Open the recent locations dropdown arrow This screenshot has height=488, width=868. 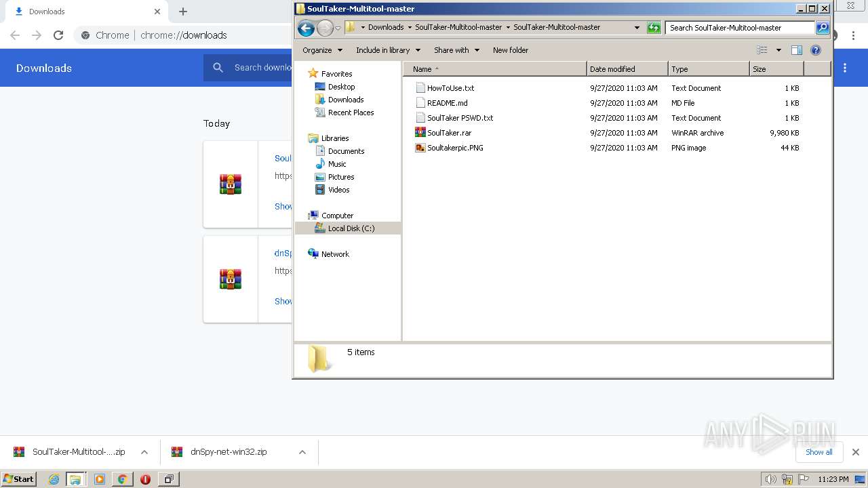338,28
